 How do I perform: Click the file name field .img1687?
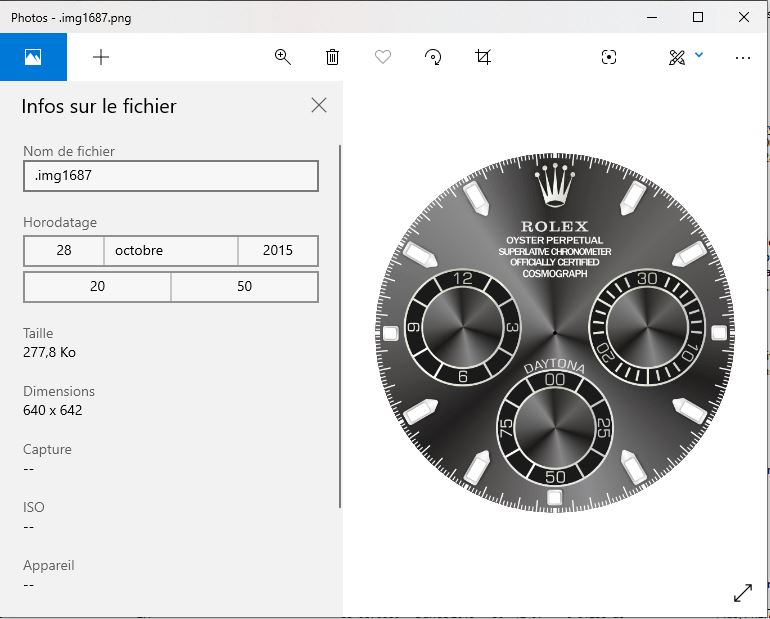171,176
